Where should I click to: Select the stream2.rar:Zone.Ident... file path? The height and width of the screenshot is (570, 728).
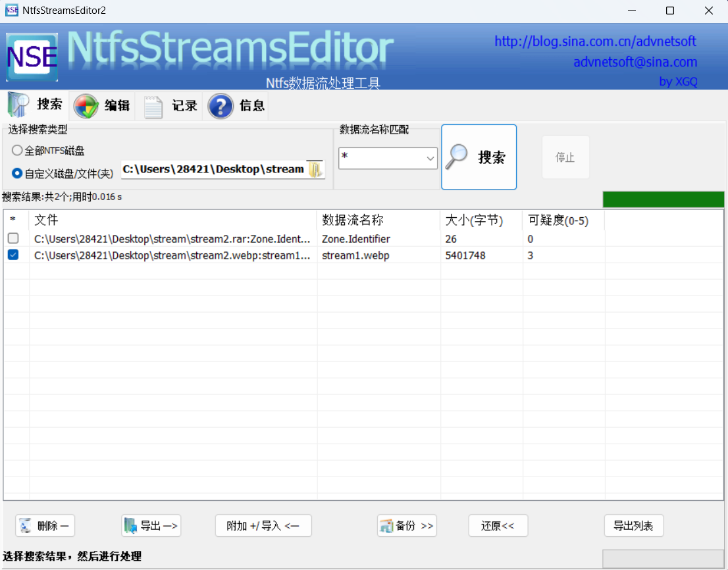[x=172, y=239]
